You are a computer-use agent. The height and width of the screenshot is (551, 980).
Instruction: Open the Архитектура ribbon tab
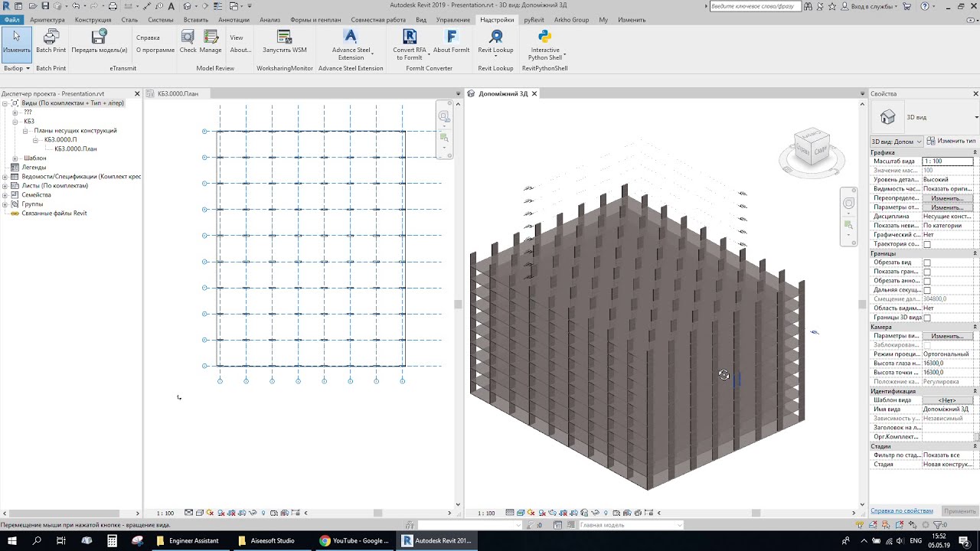[47, 20]
